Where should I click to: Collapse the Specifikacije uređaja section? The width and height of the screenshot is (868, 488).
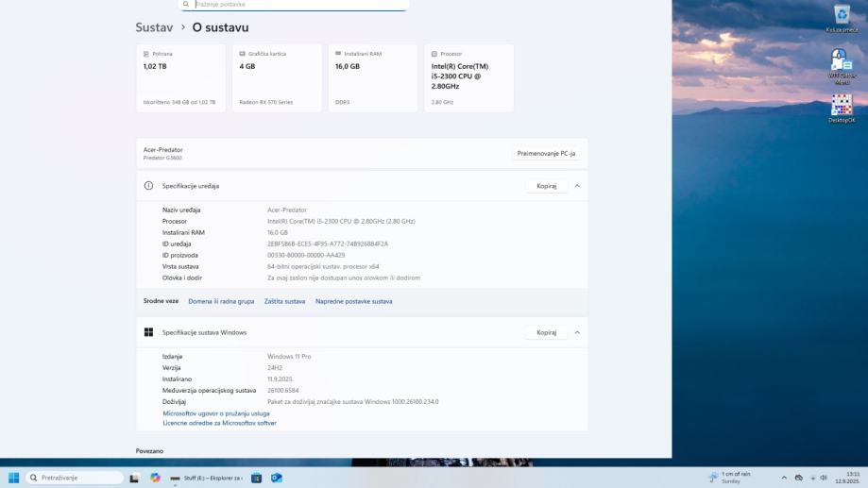[x=577, y=186]
